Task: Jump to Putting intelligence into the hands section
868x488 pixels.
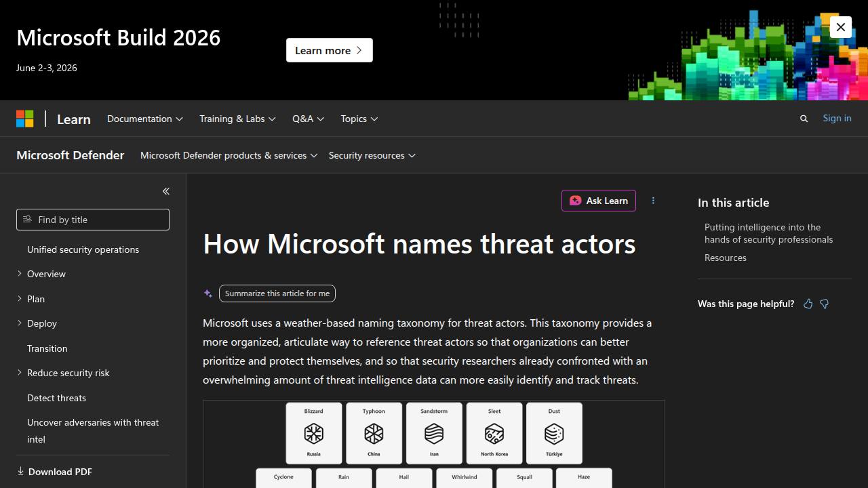Action: pyautogui.click(x=769, y=233)
